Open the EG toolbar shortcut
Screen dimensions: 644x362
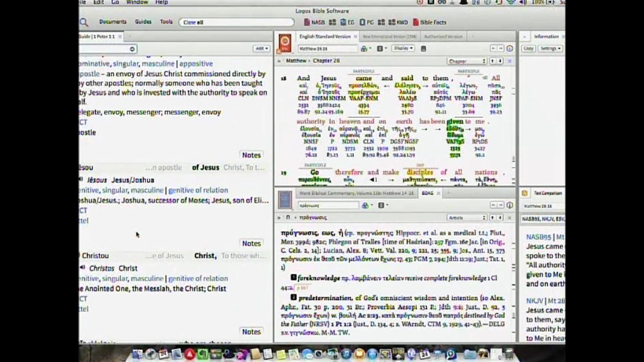(347, 22)
